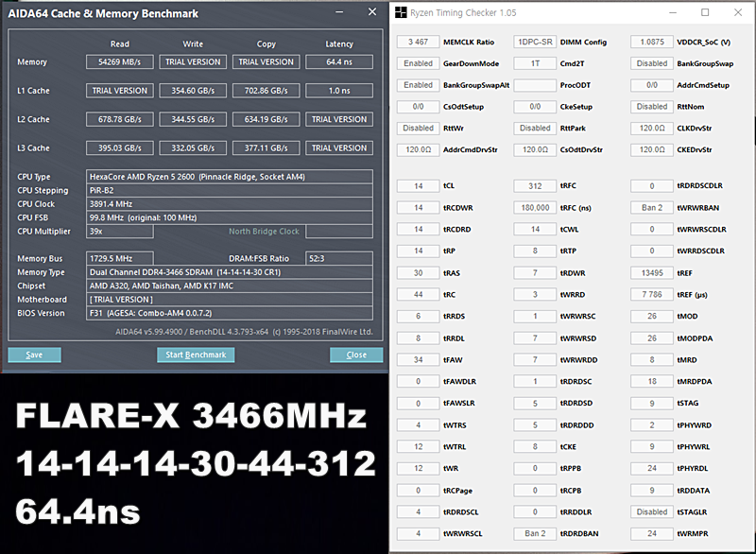Select the Memory Read result 54269 MB/s
This screenshot has height=554, width=756.
pos(120,62)
